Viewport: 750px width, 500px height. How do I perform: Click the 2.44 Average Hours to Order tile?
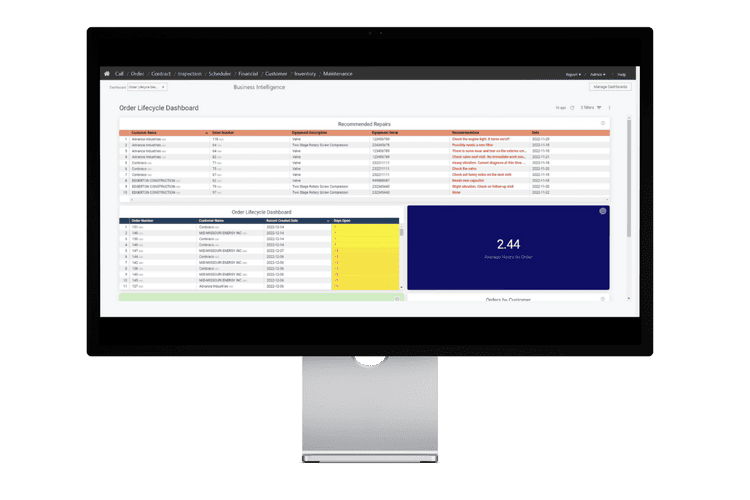(x=508, y=248)
